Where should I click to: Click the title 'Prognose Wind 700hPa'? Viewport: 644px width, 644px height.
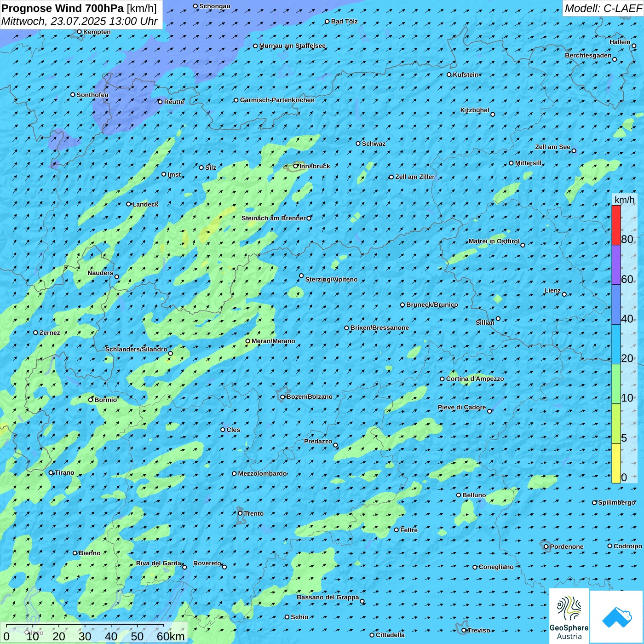[x=63, y=8]
